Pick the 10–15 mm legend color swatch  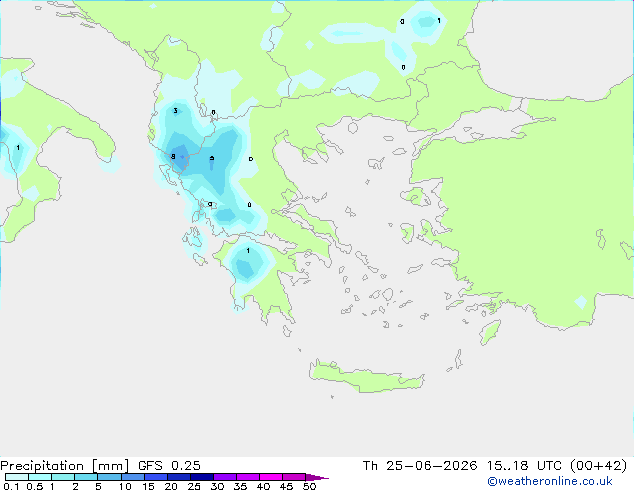coord(132,477)
